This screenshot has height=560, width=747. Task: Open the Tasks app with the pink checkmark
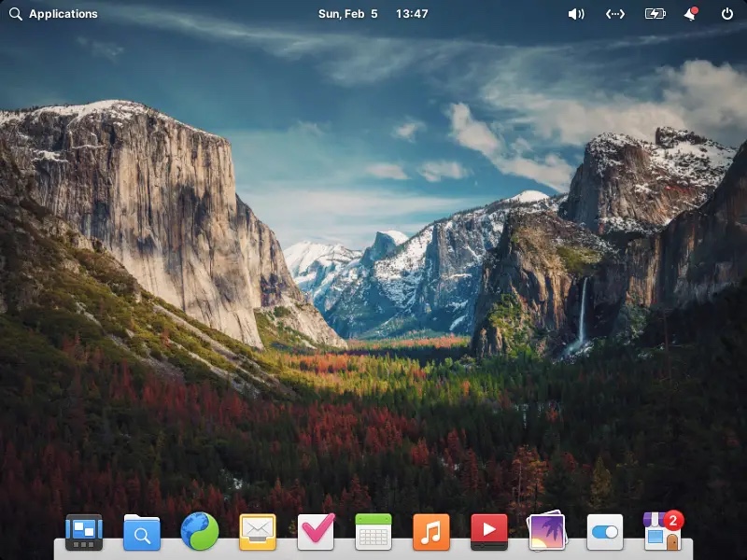tap(316, 530)
